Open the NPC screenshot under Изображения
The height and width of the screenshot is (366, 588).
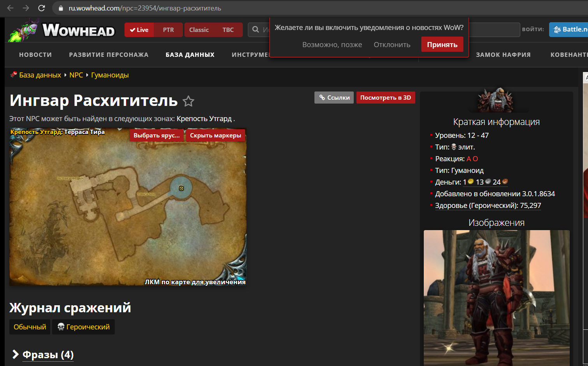[497, 298]
